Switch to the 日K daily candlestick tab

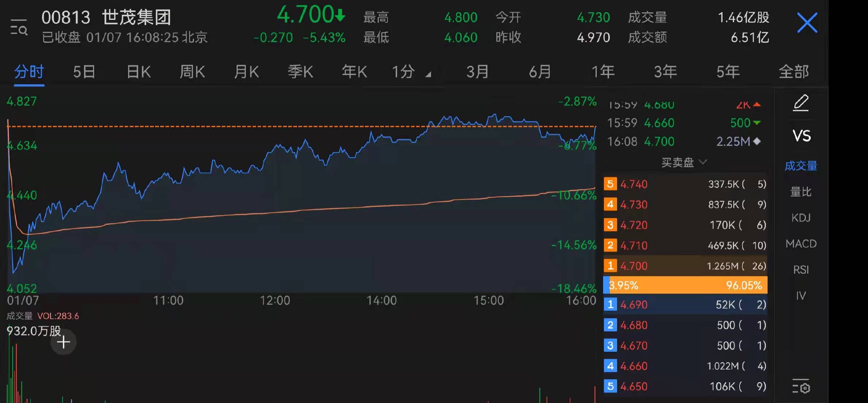(139, 72)
